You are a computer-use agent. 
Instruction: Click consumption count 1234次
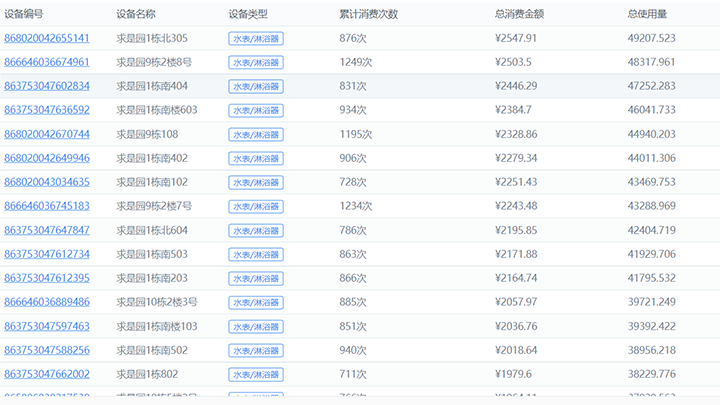356,206
